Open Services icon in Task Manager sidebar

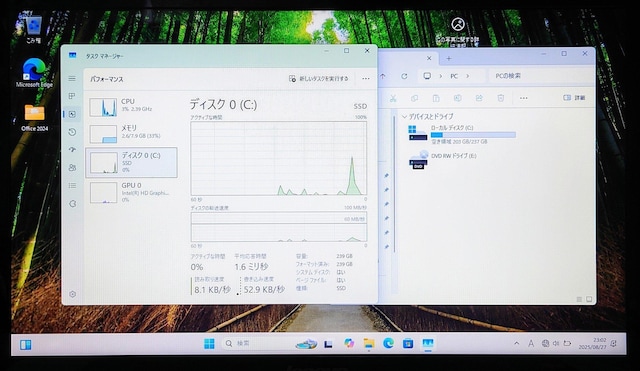click(x=72, y=203)
